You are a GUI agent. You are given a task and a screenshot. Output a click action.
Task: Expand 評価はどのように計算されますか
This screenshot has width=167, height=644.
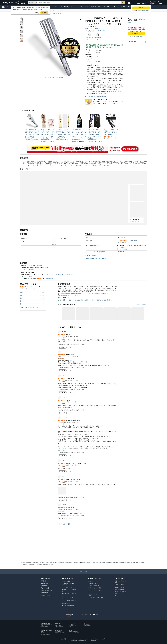click(x=30, y=307)
